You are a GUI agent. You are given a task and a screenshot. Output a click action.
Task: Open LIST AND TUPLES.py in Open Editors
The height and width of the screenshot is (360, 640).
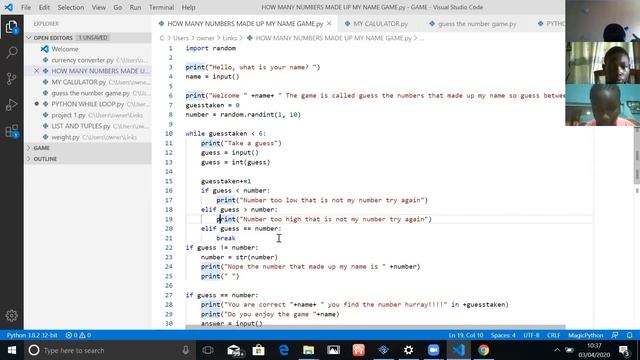pyautogui.click(x=88, y=126)
